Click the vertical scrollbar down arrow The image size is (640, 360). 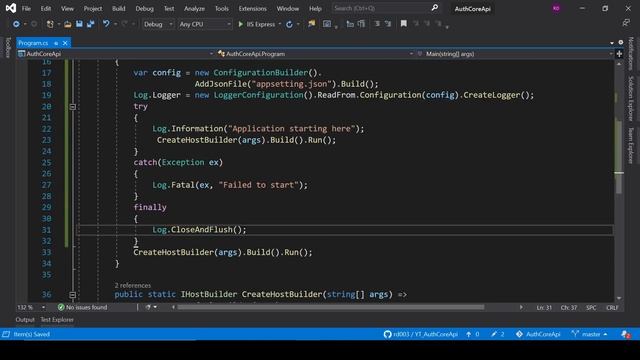pyautogui.click(x=619, y=298)
